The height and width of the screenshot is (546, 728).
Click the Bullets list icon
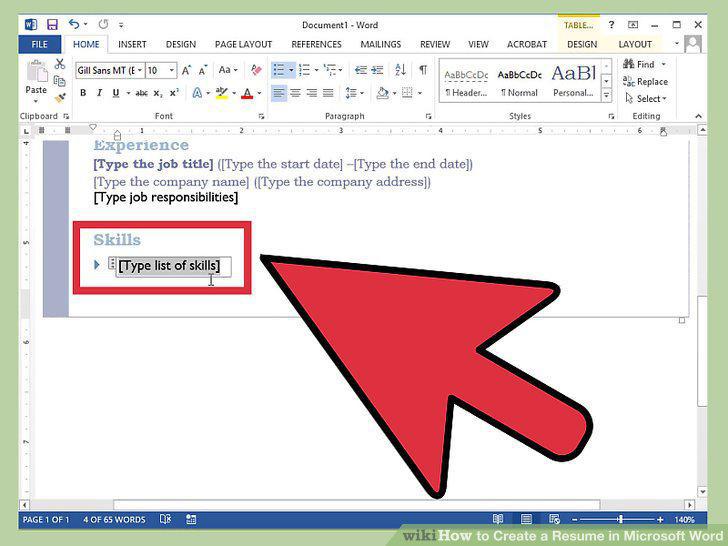[279, 70]
